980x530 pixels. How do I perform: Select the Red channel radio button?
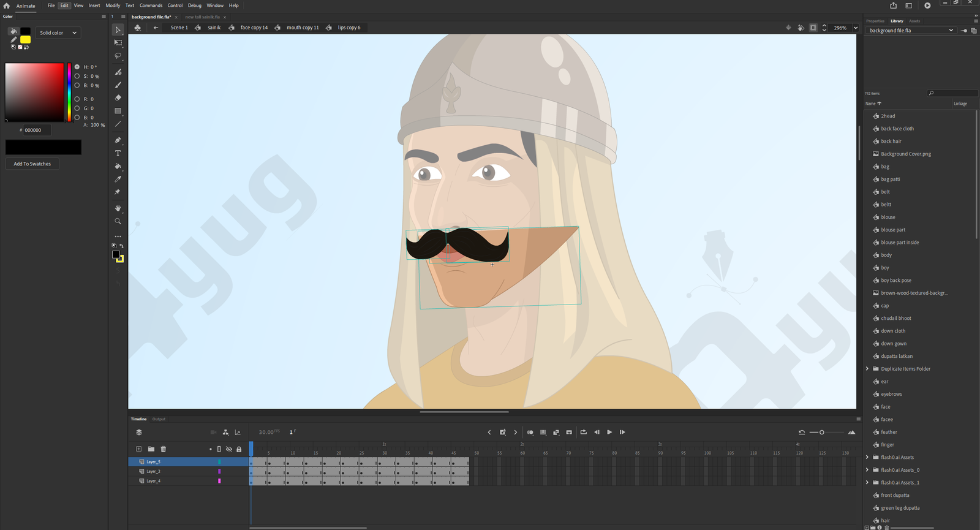77,99
